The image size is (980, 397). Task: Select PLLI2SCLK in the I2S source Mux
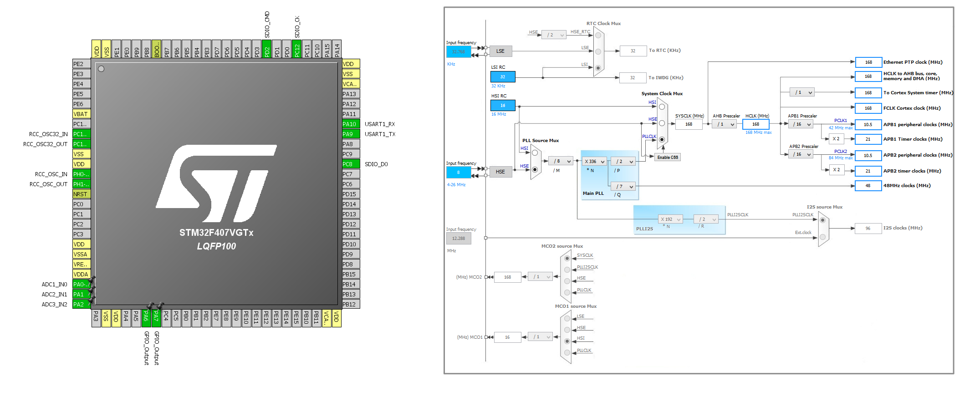tap(822, 220)
